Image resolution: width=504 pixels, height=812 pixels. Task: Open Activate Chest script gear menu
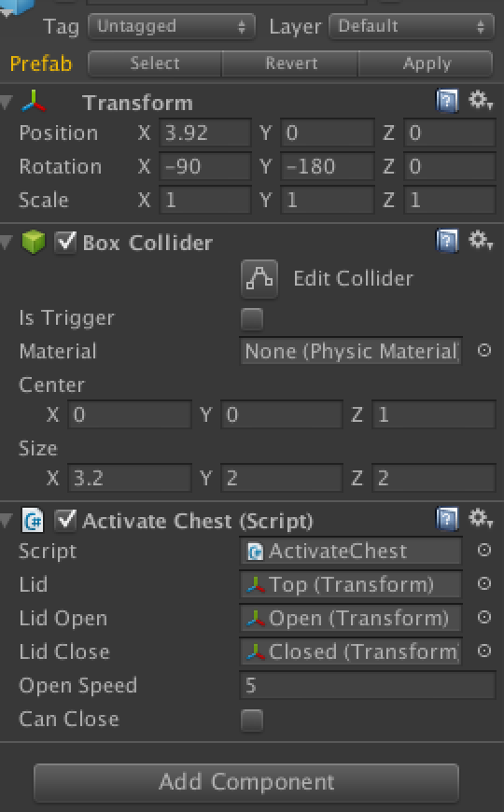[x=480, y=518]
